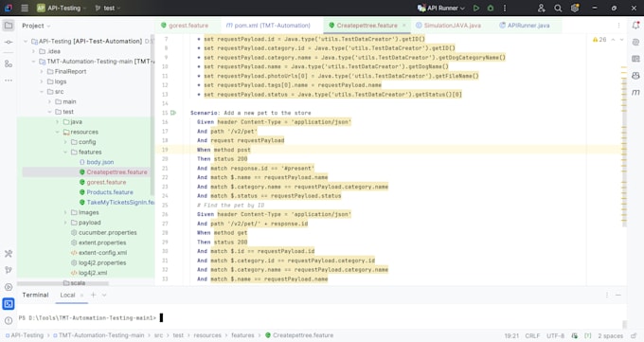Open Project view mode dropdown

tap(36, 26)
